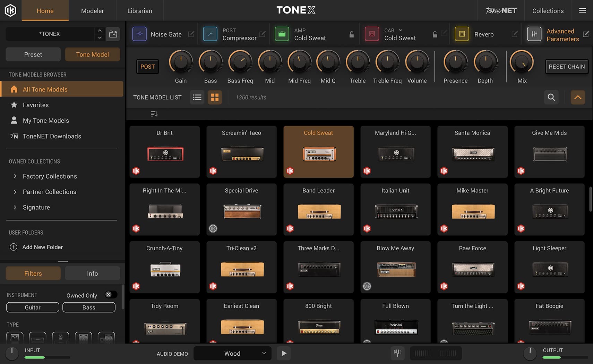Toggle the Owned Only filter off
Image resolution: width=593 pixels, height=364 pixels.
(x=111, y=294)
